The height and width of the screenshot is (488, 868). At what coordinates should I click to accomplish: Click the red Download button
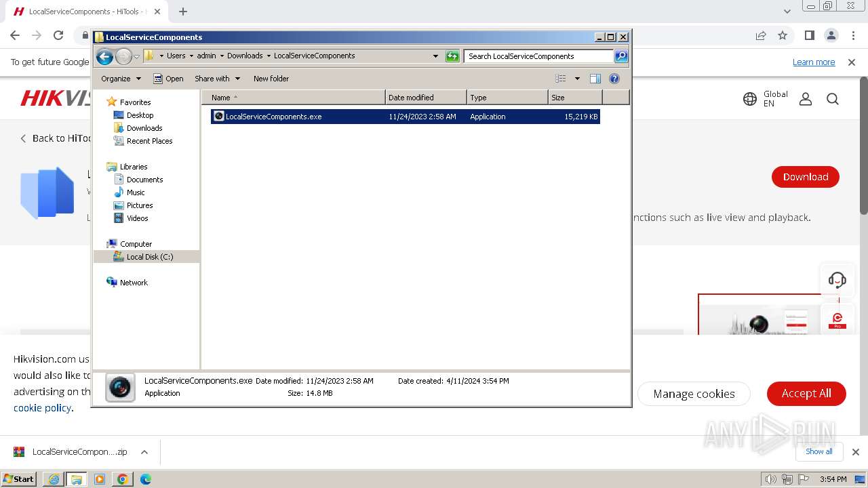click(806, 177)
